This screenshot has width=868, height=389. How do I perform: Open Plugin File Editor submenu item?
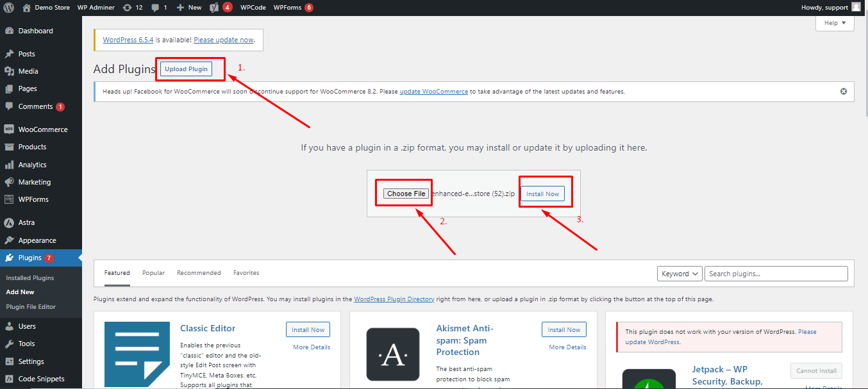pos(31,307)
